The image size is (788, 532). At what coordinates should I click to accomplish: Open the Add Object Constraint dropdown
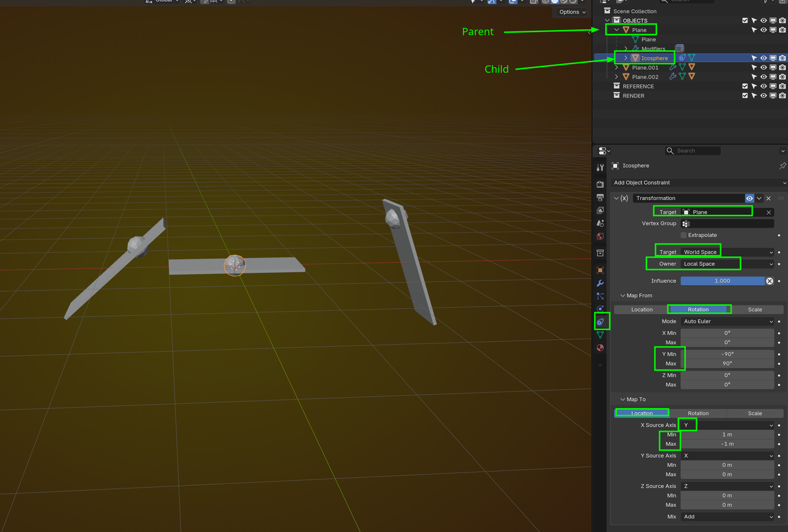[x=699, y=183]
